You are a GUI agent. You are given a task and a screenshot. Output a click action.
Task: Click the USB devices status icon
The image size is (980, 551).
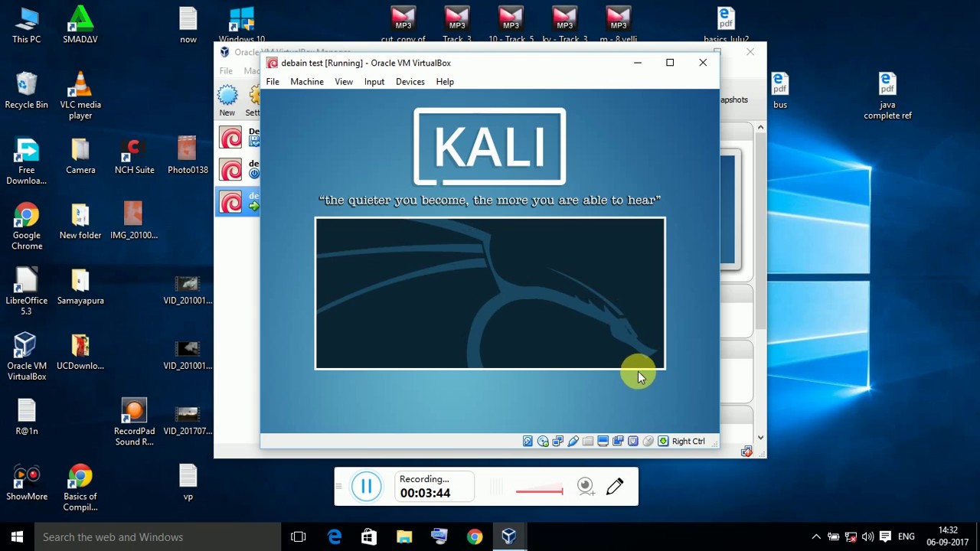tap(573, 441)
